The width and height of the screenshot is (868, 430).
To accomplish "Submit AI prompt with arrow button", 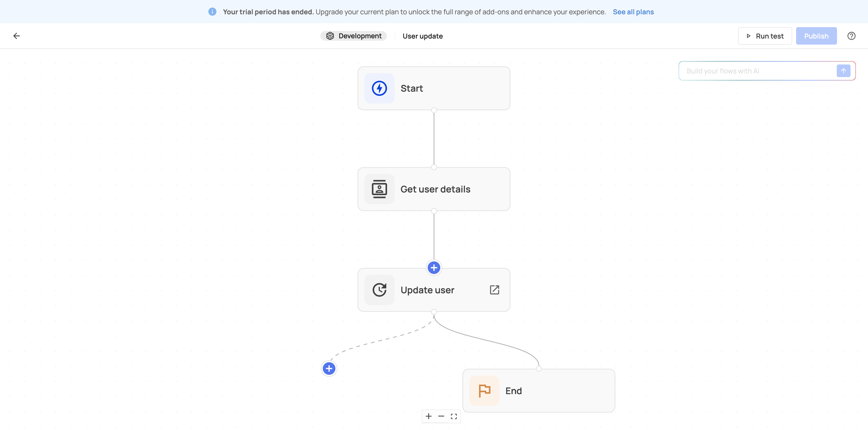I will pyautogui.click(x=843, y=71).
